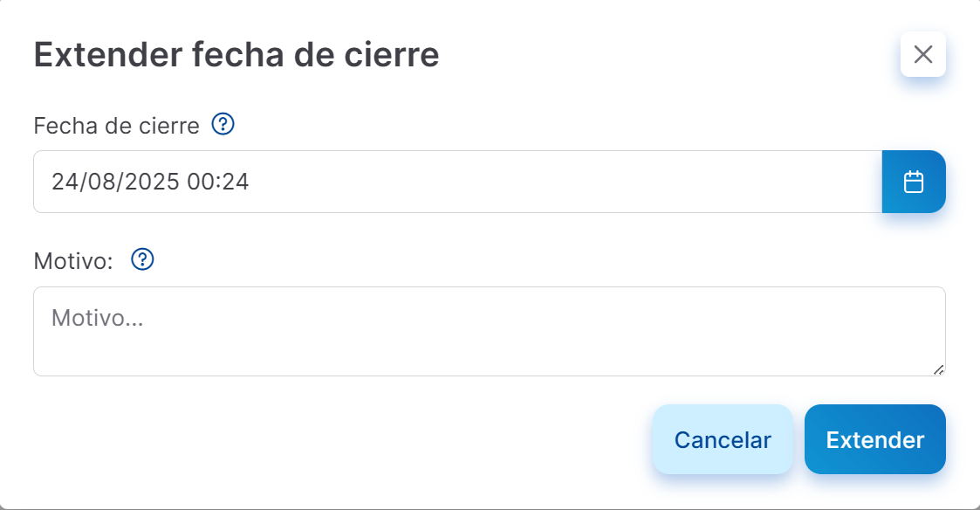Cancel extending the closing date
This screenshot has height=510, width=980.
click(x=723, y=439)
